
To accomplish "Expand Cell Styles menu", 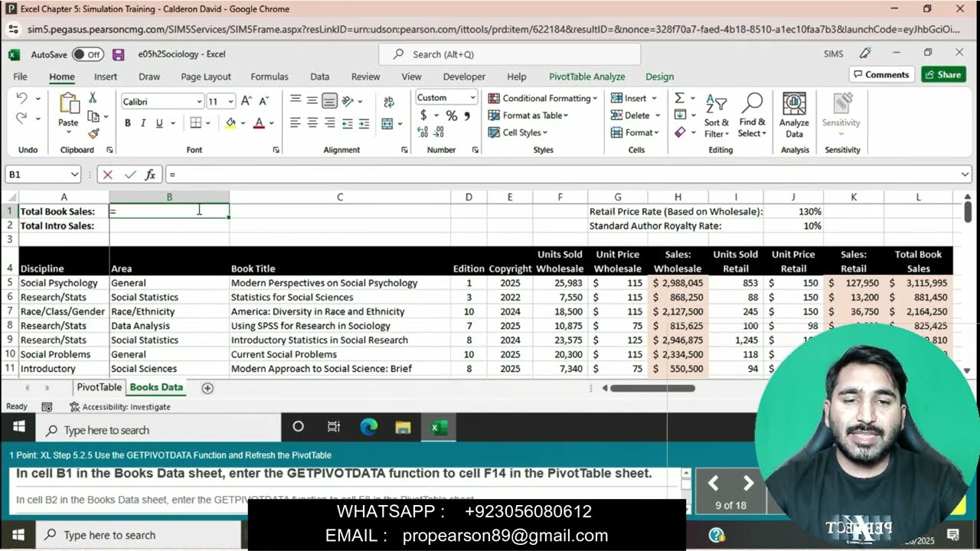I will coord(518,132).
